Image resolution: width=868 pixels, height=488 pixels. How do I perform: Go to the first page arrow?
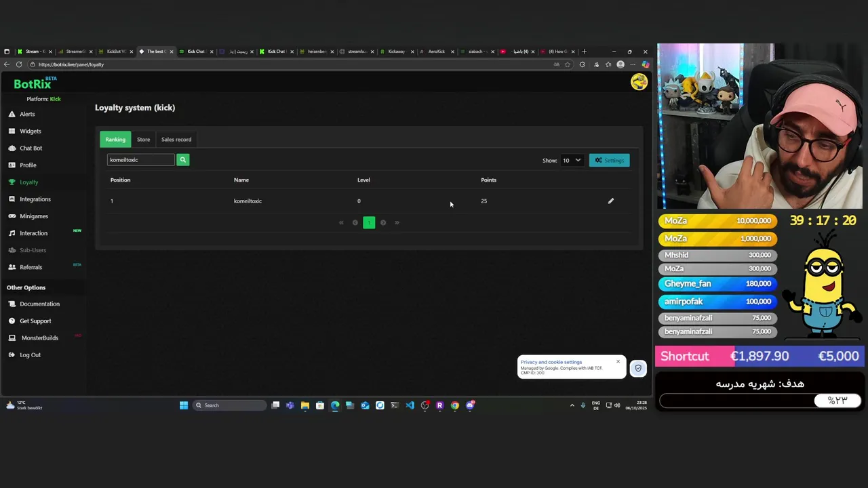point(341,222)
